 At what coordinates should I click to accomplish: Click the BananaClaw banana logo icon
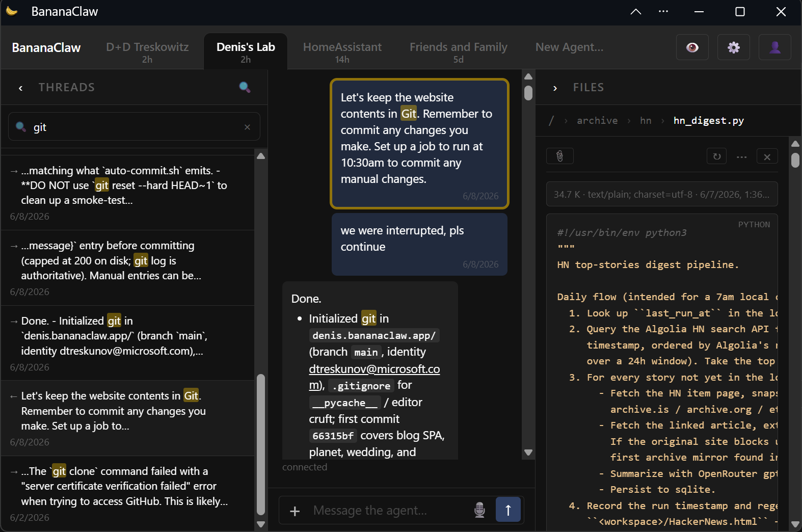click(12, 11)
